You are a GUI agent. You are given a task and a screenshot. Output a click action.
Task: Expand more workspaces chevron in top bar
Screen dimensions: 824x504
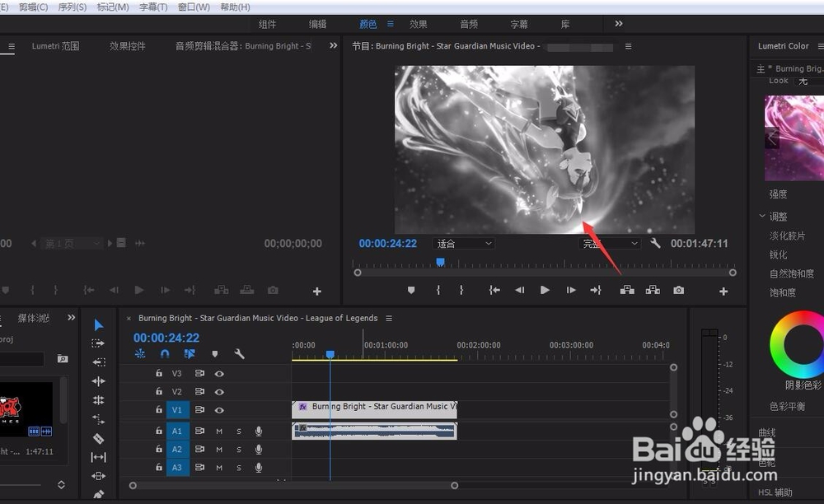[x=619, y=24]
